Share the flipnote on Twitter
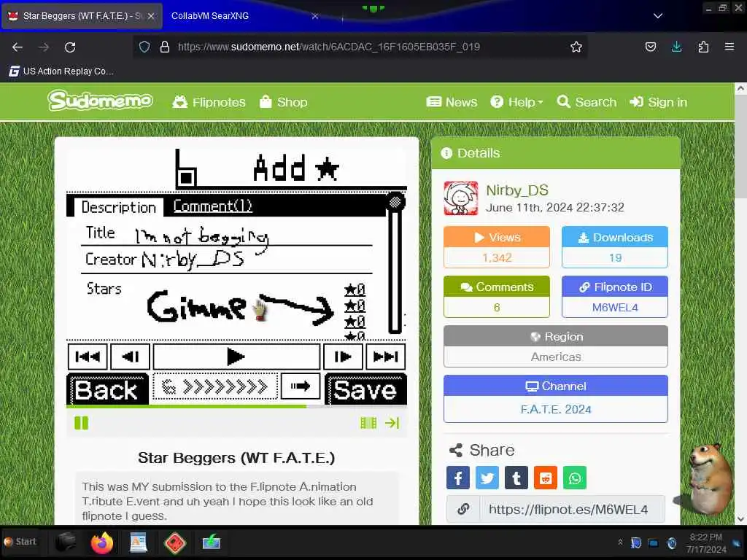The image size is (747, 560). pos(487,478)
